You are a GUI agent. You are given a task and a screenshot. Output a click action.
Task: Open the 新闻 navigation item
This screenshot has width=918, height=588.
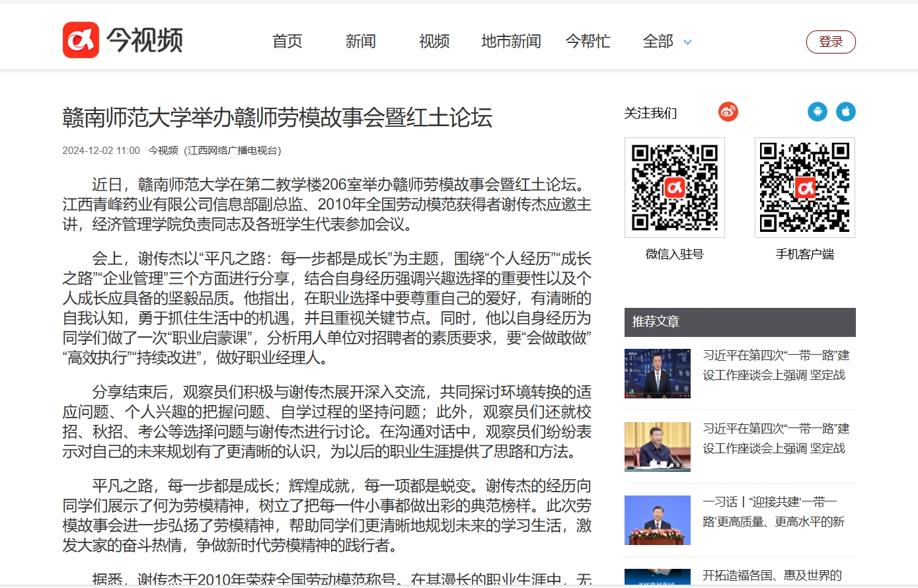click(361, 42)
